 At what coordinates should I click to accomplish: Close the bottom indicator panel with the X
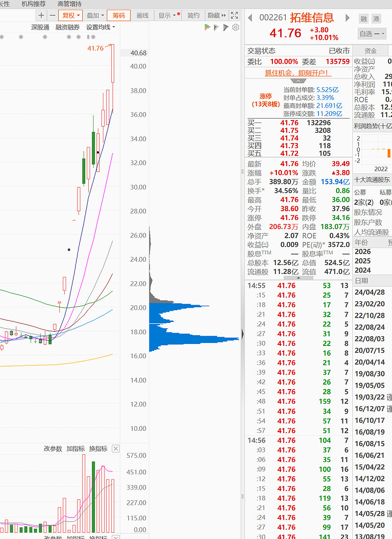115,448
